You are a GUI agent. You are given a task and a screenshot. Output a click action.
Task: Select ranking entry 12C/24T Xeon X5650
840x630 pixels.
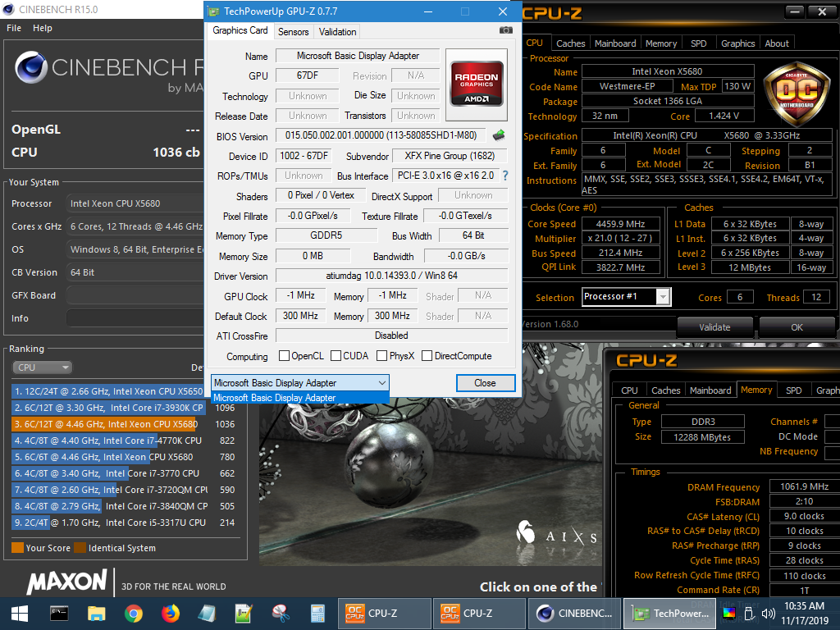pos(107,391)
